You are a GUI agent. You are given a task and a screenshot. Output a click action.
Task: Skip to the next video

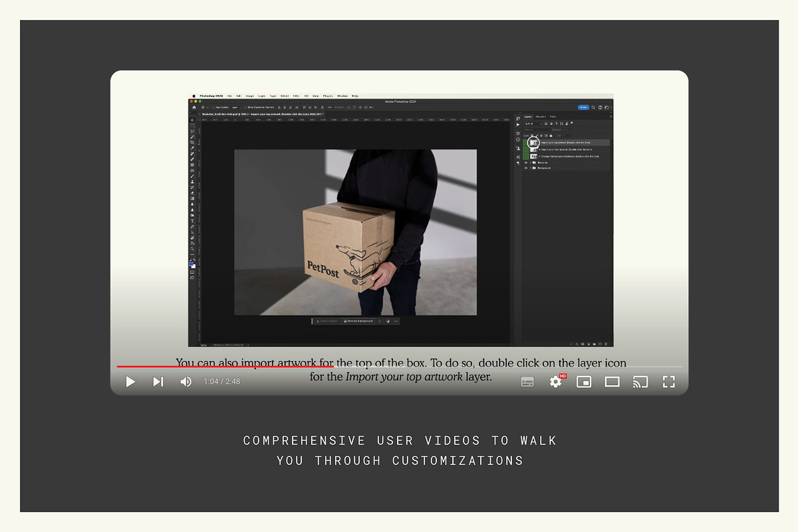(x=158, y=382)
